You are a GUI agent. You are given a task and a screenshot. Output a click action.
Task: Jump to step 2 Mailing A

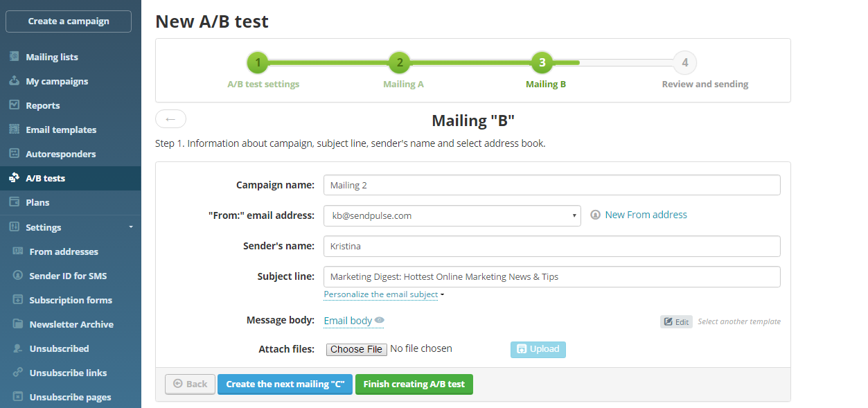coord(400,63)
